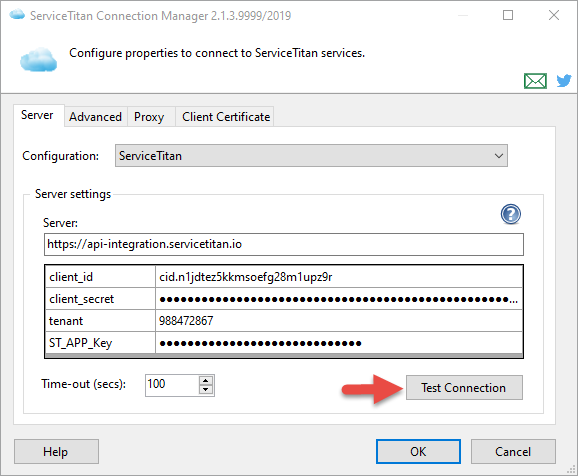Edit the client_id value cell
The height and width of the screenshot is (476, 578).
(x=338, y=277)
